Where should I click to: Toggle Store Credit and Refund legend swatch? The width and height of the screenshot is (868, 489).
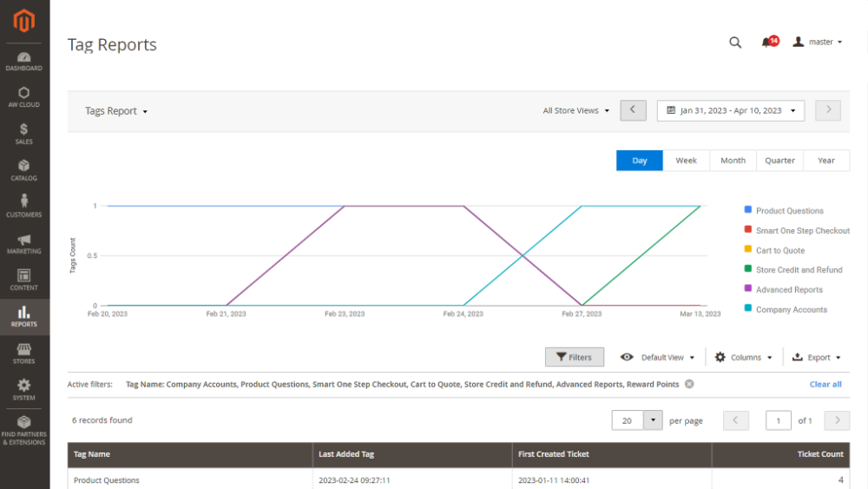tap(748, 268)
